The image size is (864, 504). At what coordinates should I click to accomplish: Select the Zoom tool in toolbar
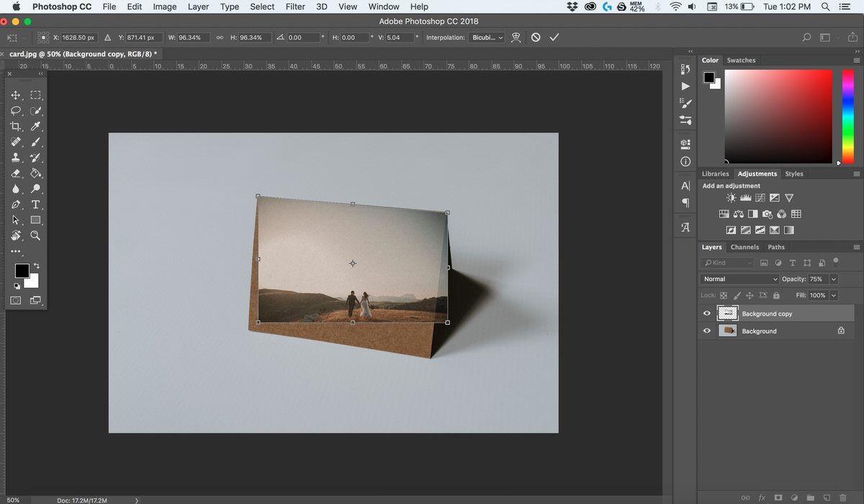click(x=35, y=235)
